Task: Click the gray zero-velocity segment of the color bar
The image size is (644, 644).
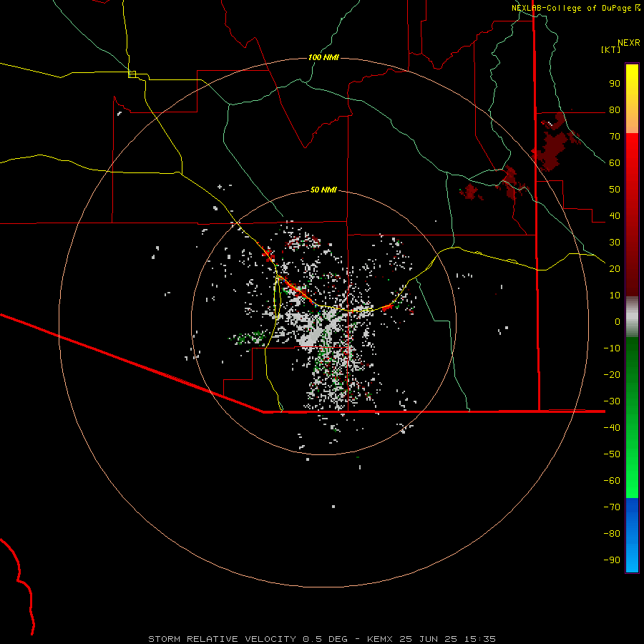Action: point(632,317)
